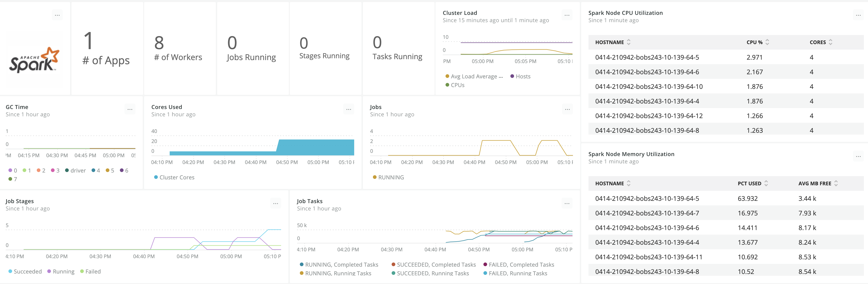Screen dimensions: 868x284
Task: Open the GC Time widget ellipsis menu
Action: tap(130, 109)
